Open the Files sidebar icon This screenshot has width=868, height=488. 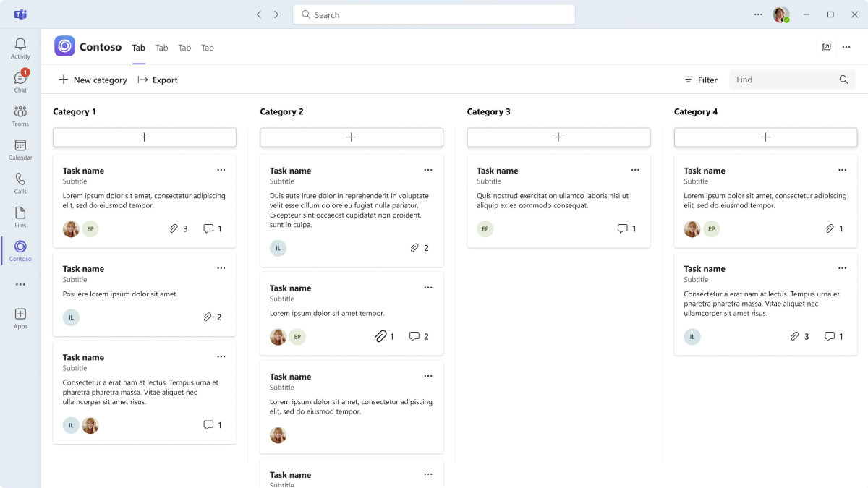click(20, 217)
